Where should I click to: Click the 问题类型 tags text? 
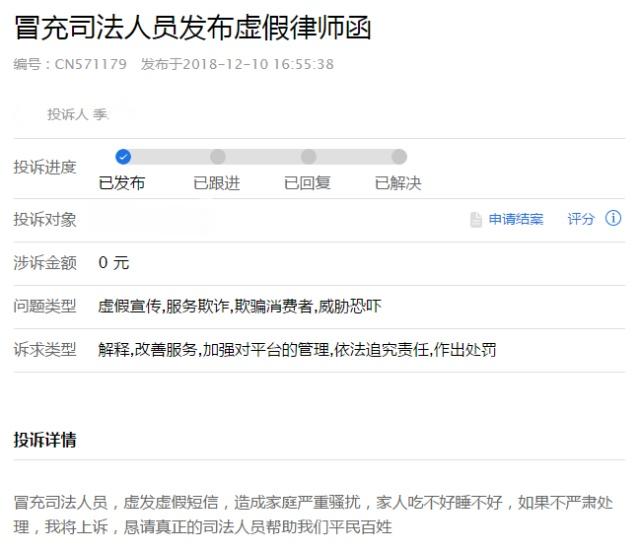point(240,306)
